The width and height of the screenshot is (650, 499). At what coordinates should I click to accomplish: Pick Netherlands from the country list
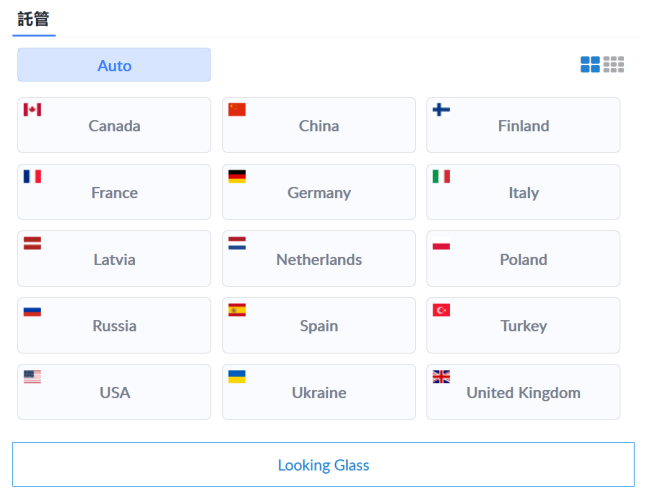coord(319,259)
